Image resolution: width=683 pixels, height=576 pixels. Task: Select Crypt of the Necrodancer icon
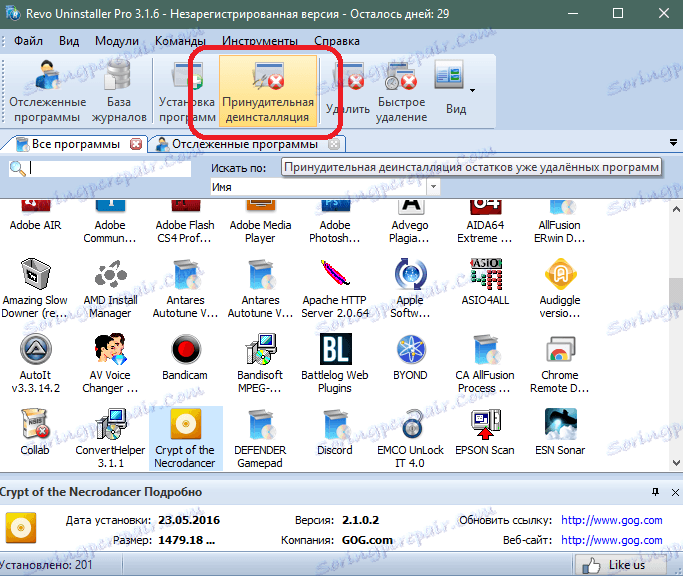[186, 424]
